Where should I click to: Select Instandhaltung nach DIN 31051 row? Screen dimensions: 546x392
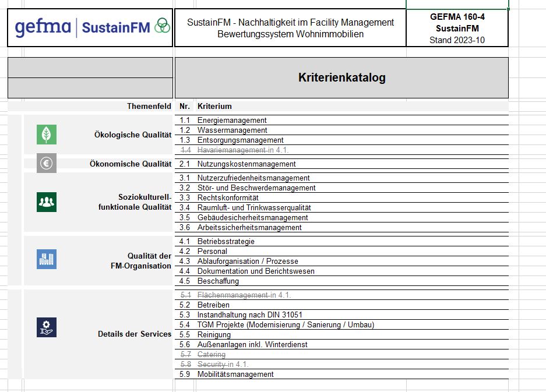(341, 315)
